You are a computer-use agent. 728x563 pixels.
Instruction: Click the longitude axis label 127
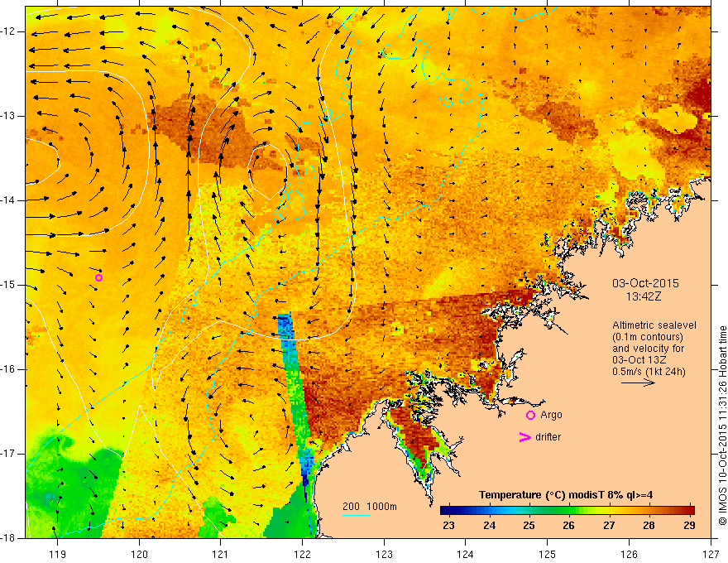coord(711,554)
